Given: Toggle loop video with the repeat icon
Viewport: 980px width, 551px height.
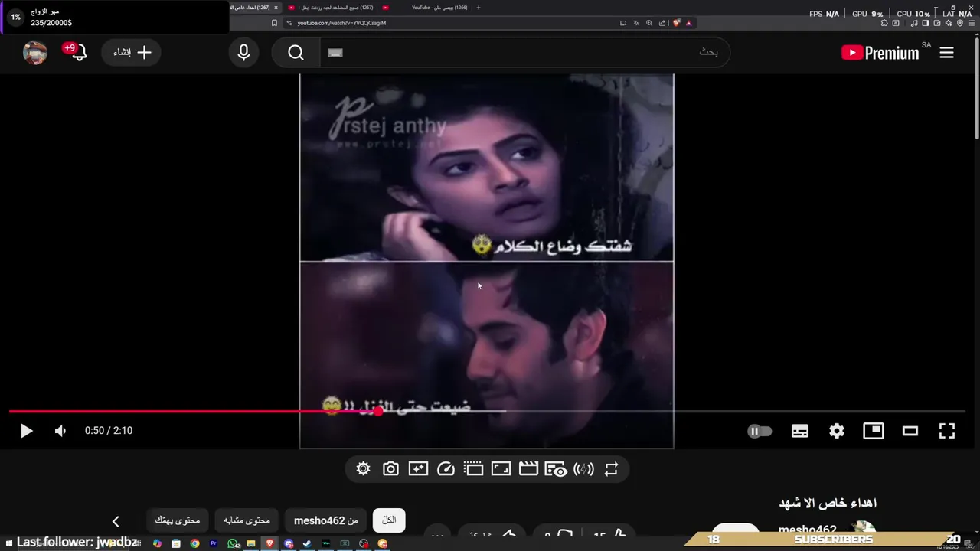Looking at the screenshot, I should pyautogui.click(x=611, y=469).
